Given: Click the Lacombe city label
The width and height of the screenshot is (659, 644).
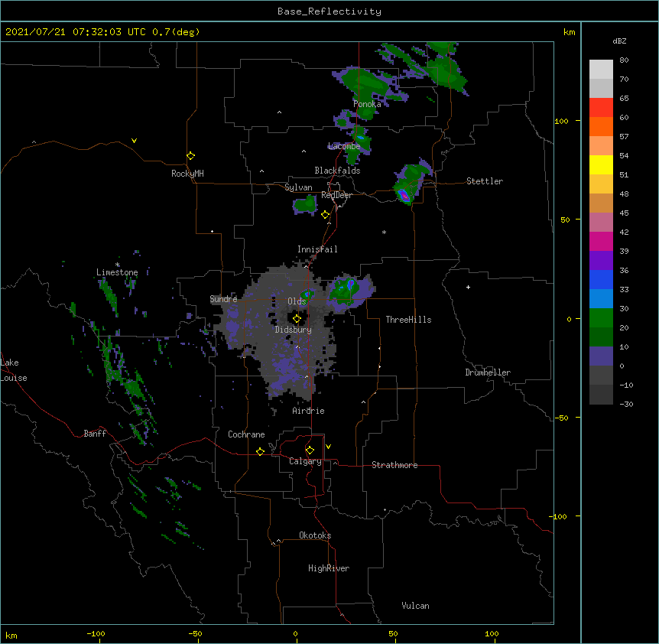Looking at the screenshot, I should [344, 146].
